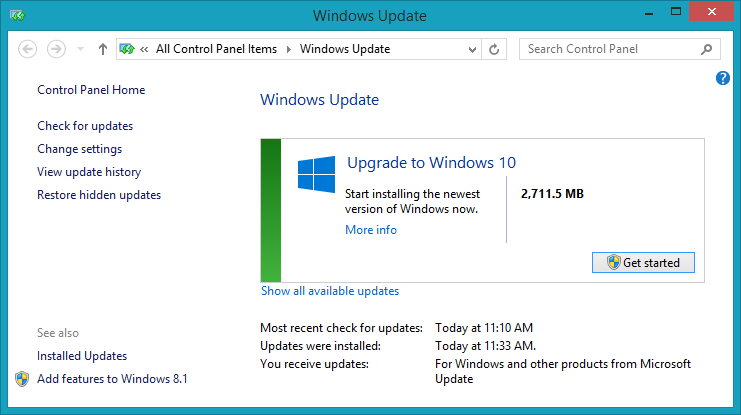Click the Get started button
The width and height of the screenshot is (741, 415).
[643, 262]
